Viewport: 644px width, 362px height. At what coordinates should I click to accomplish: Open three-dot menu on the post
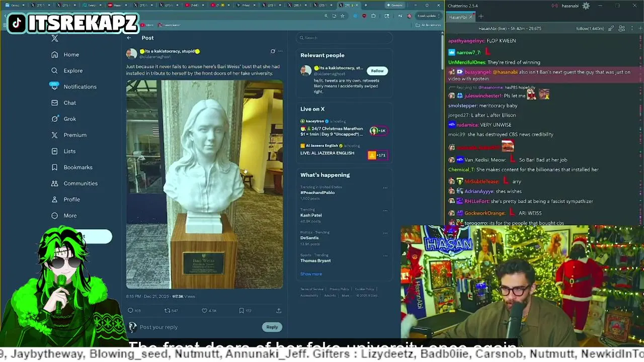click(280, 51)
